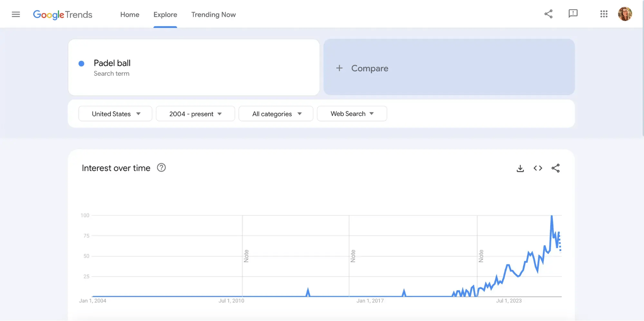The image size is (644, 321).
Task: Open the account profile avatar
Action: [x=625, y=14]
